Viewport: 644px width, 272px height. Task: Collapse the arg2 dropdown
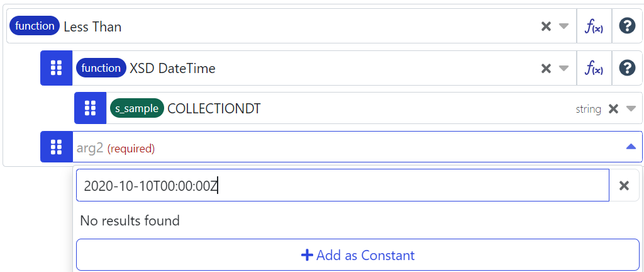[x=630, y=147]
